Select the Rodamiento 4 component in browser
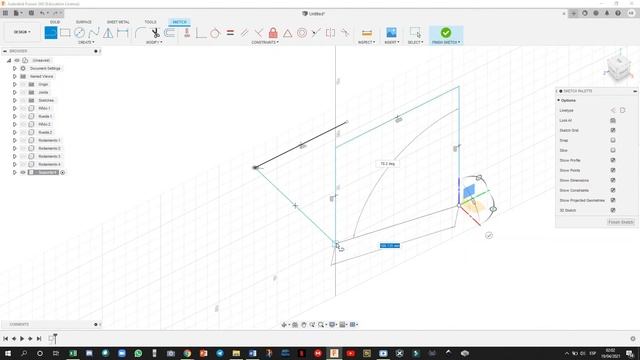 point(49,164)
